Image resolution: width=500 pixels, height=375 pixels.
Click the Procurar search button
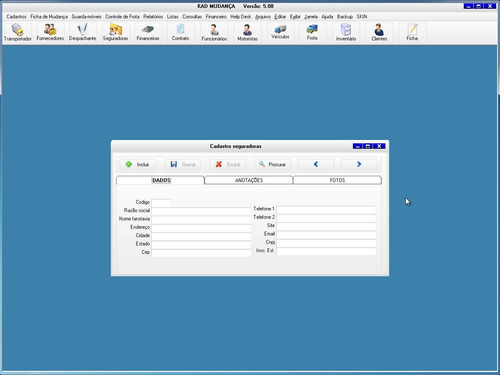click(272, 164)
